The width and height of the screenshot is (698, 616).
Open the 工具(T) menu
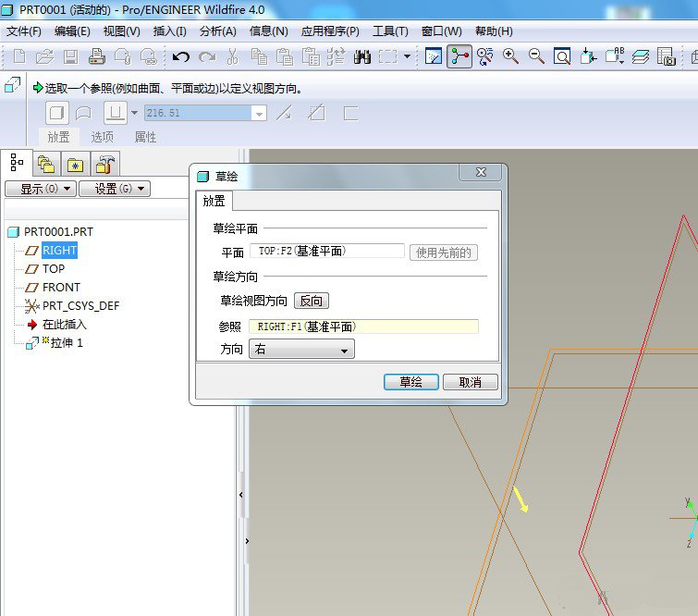click(390, 31)
